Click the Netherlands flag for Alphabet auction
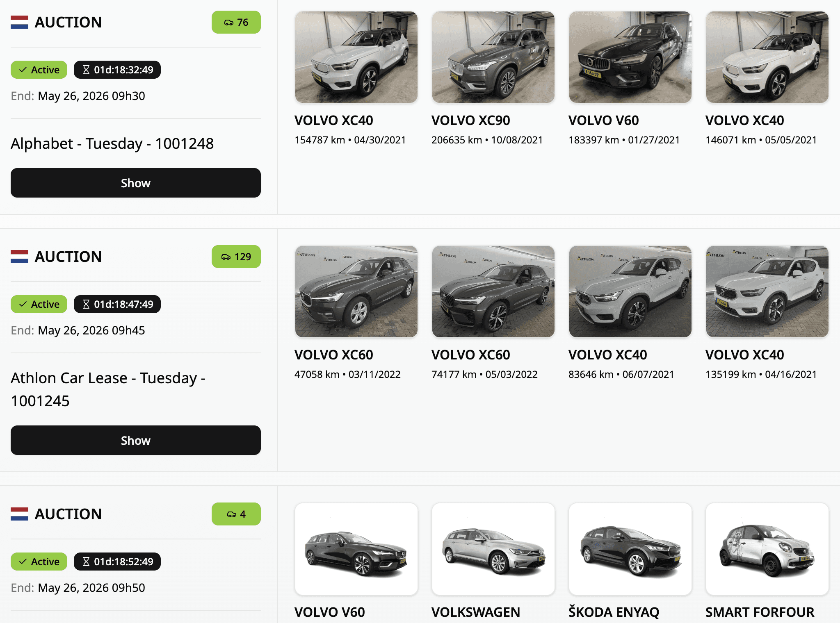This screenshot has height=623, width=840. click(19, 22)
